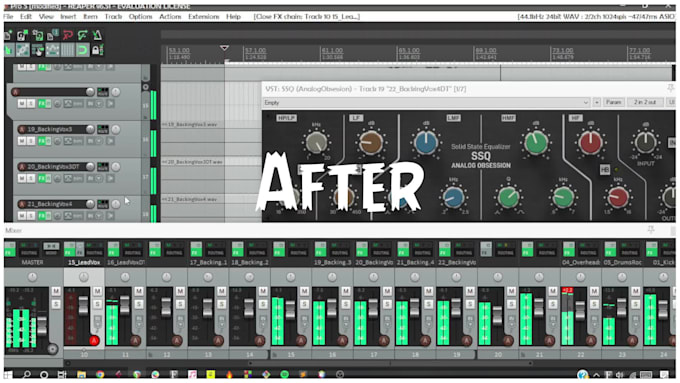Viewport: 680px width, 383px height.
Task: Click red record-arm on 15_LeadVox strip
Action: click(94, 341)
